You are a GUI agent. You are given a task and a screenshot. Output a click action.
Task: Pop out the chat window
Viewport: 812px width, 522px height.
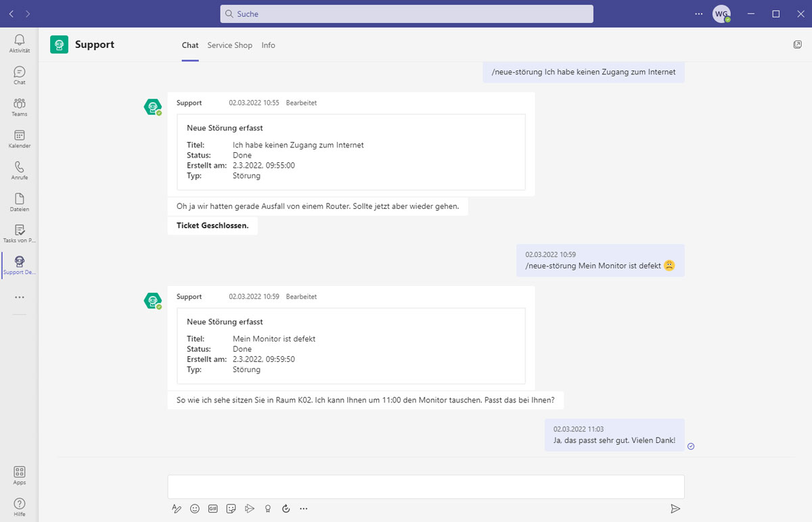pos(797,44)
